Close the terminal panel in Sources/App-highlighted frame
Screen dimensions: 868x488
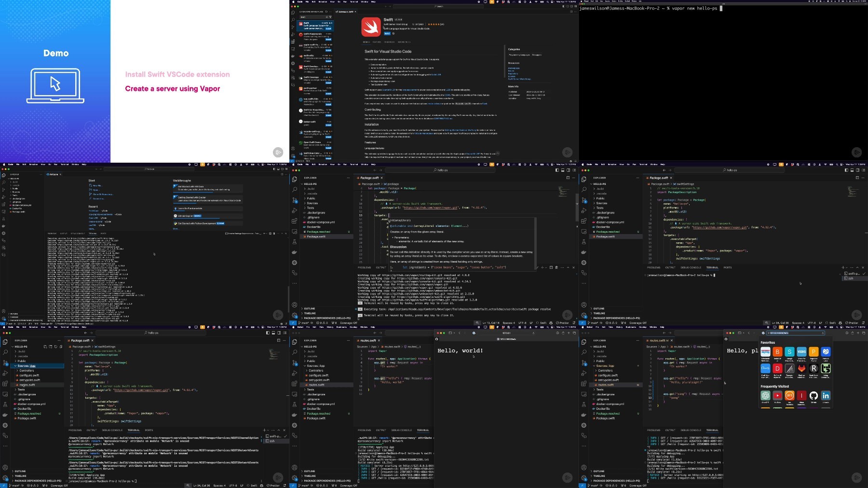[x=285, y=430]
